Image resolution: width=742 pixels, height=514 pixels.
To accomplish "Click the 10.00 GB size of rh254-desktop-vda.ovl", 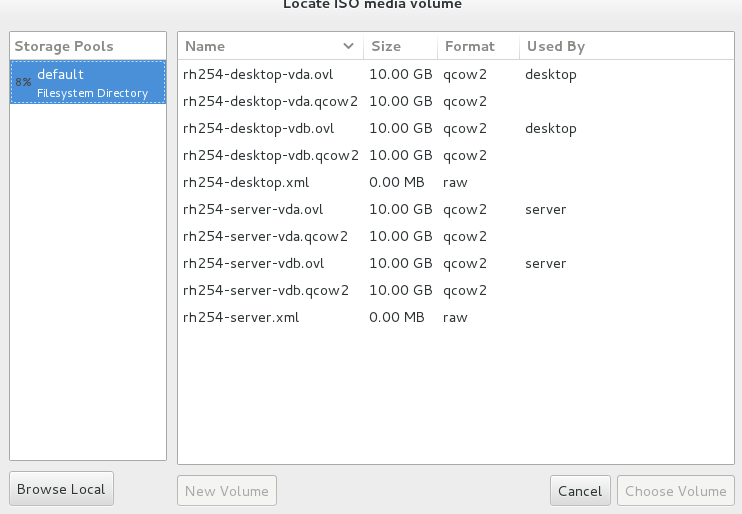I will [400, 74].
